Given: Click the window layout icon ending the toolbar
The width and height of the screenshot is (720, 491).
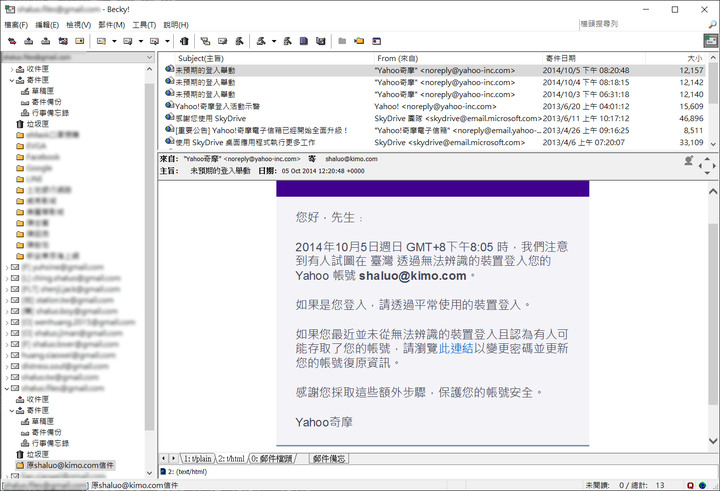Looking at the screenshot, I should pos(377,41).
